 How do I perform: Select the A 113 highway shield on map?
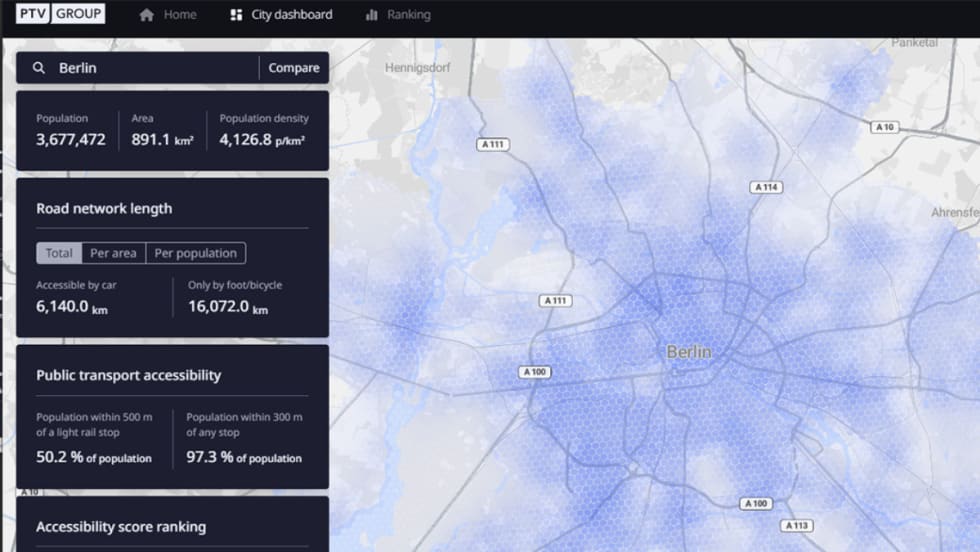(797, 525)
